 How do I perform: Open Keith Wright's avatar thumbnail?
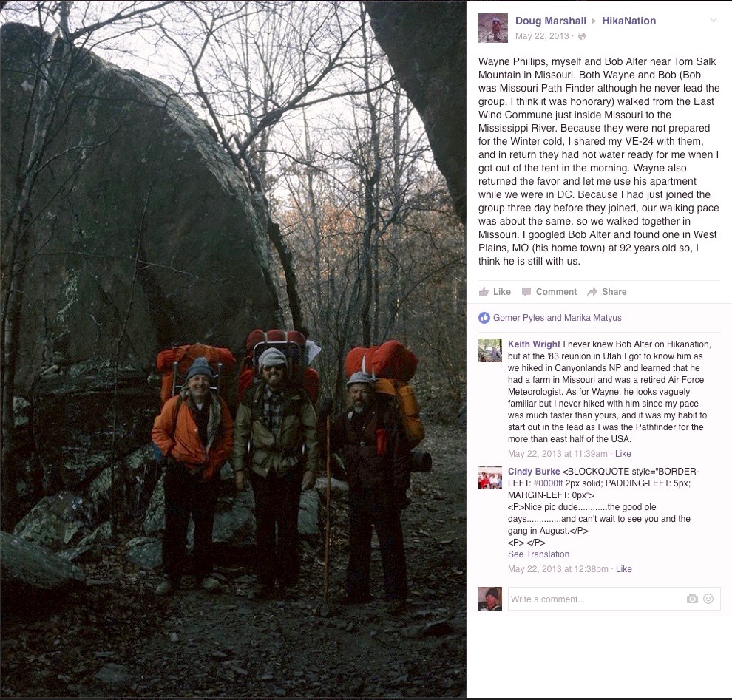(490, 350)
